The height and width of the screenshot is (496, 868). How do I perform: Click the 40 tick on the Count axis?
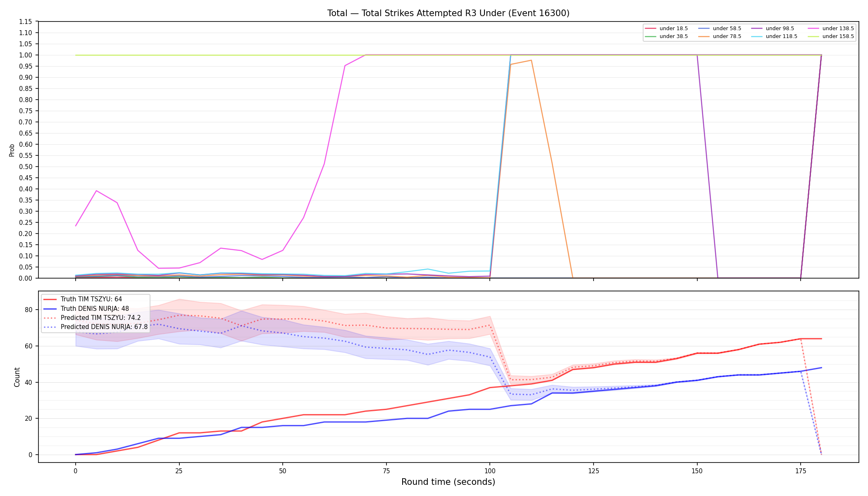[x=29, y=382]
